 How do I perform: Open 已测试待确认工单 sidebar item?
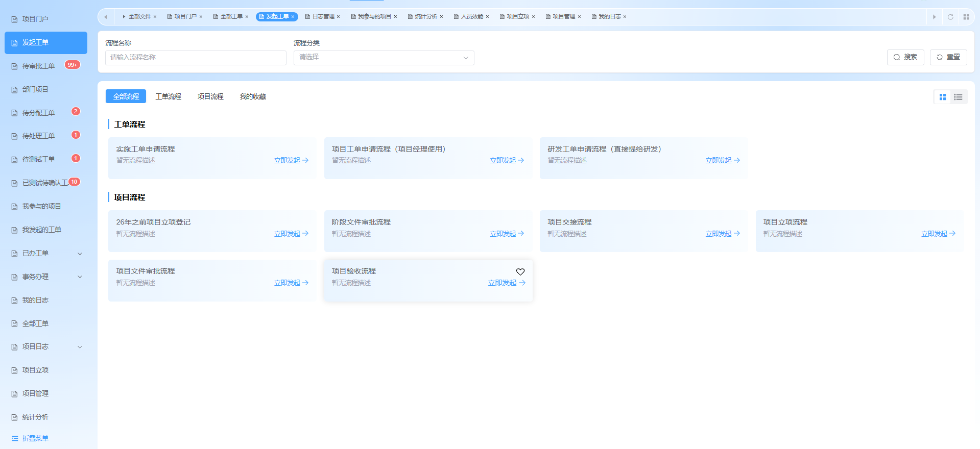pyautogui.click(x=46, y=183)
